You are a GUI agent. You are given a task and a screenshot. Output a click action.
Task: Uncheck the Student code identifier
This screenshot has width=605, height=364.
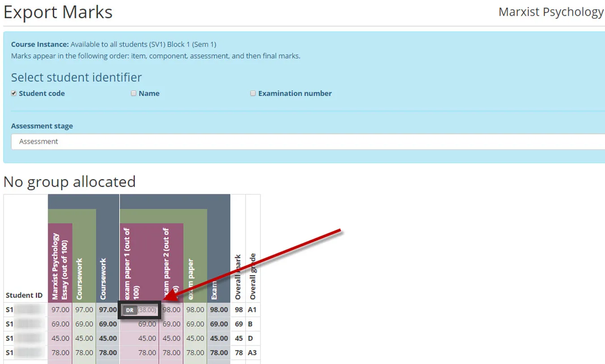(13, 93)
